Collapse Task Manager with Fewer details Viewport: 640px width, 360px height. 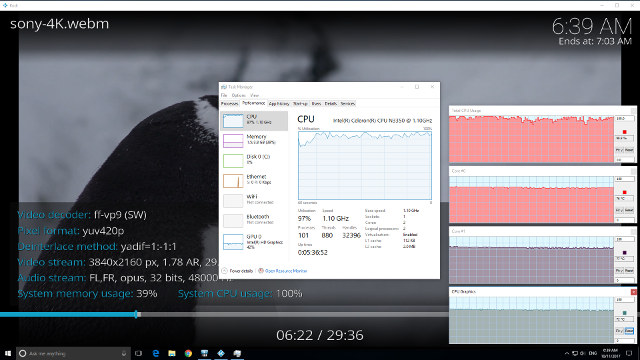(x=237, y=271)
